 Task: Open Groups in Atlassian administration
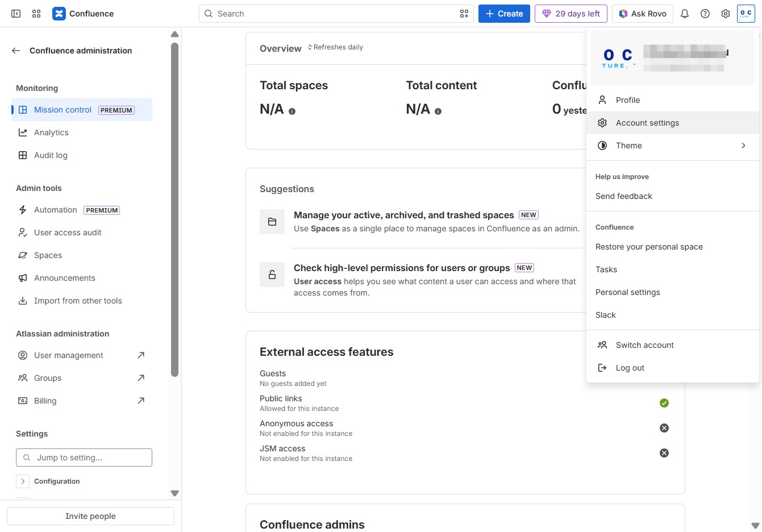[x=82, y=378]
